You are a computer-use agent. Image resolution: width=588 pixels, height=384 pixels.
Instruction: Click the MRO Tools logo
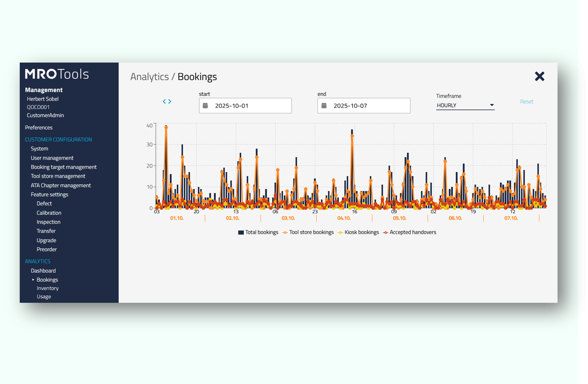57,74
